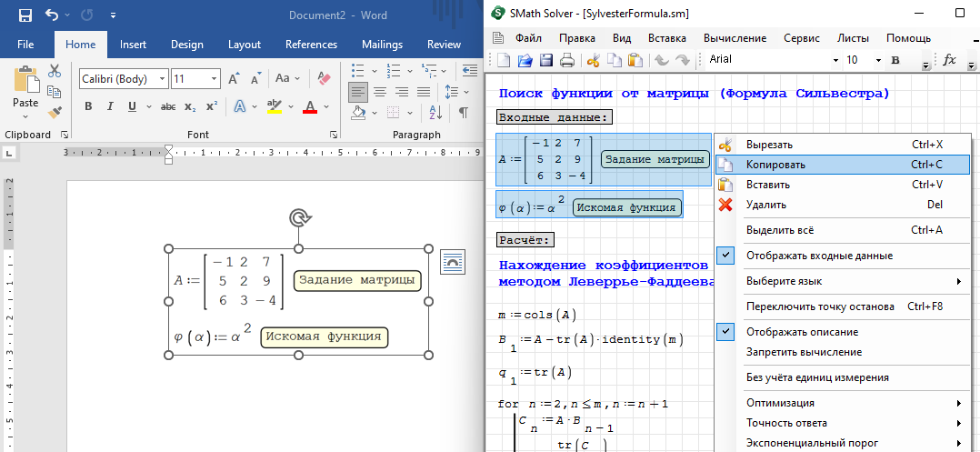This screenshot has width=980, height=452.
Task: Toggle Underline in Word's Font group
Action: pos(132,107)
